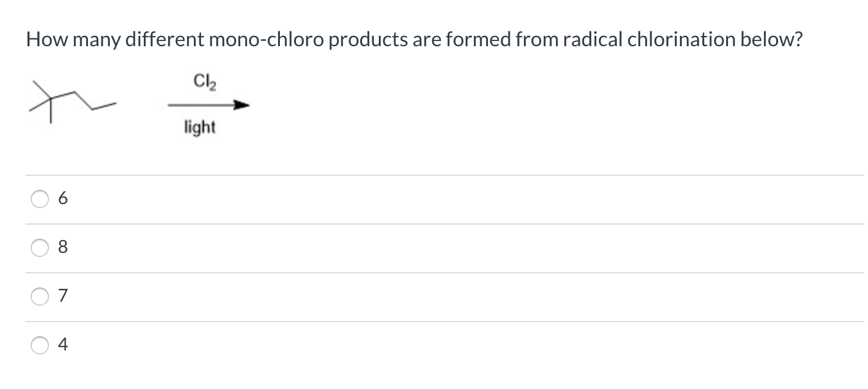Click the reaction arrow

tap(205, 104)
